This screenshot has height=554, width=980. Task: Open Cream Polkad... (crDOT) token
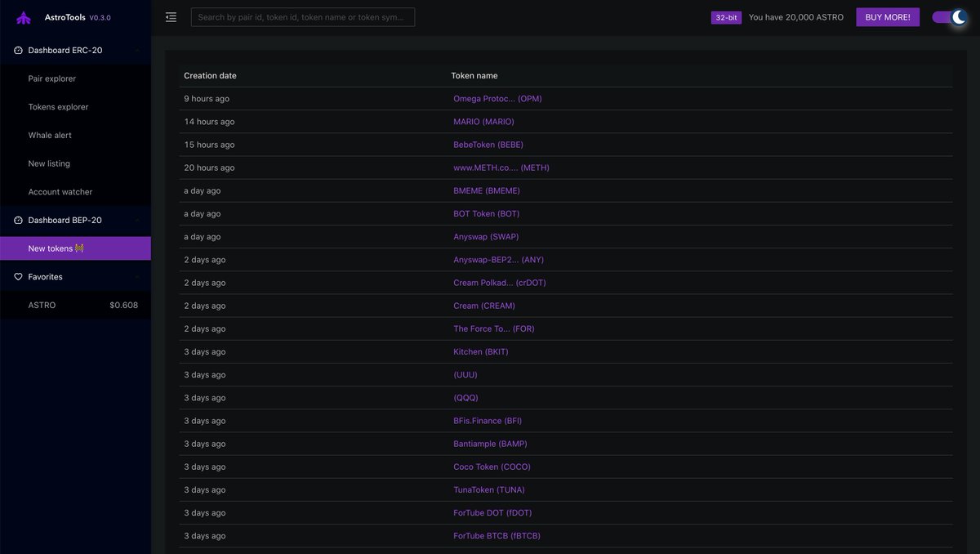[x=500, y=283]
